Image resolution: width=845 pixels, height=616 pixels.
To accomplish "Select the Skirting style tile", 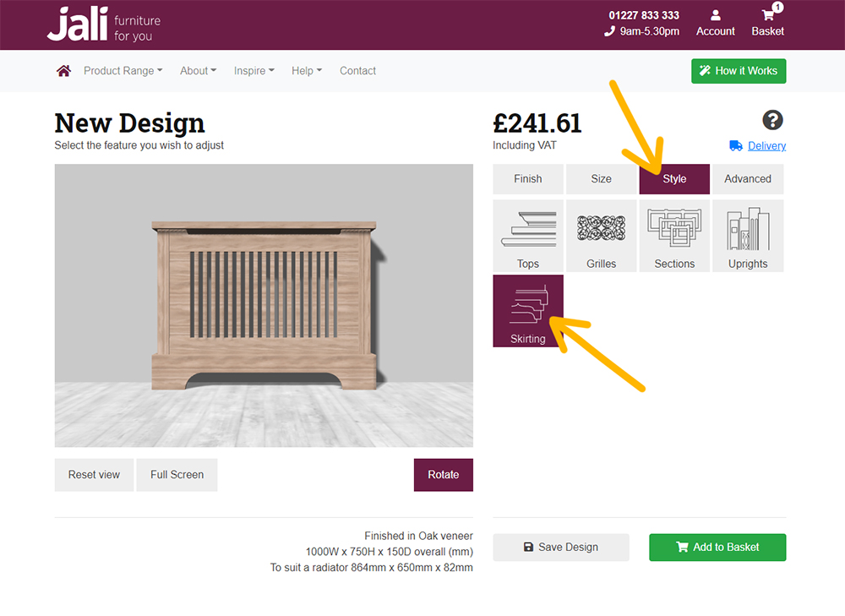I will (x=528, y=311).
